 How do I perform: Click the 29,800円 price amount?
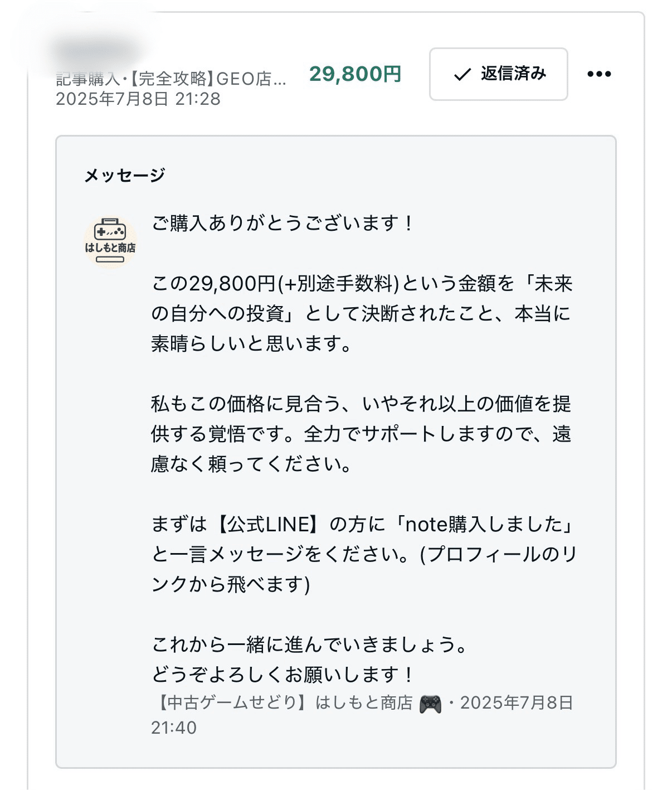[355, 73]
